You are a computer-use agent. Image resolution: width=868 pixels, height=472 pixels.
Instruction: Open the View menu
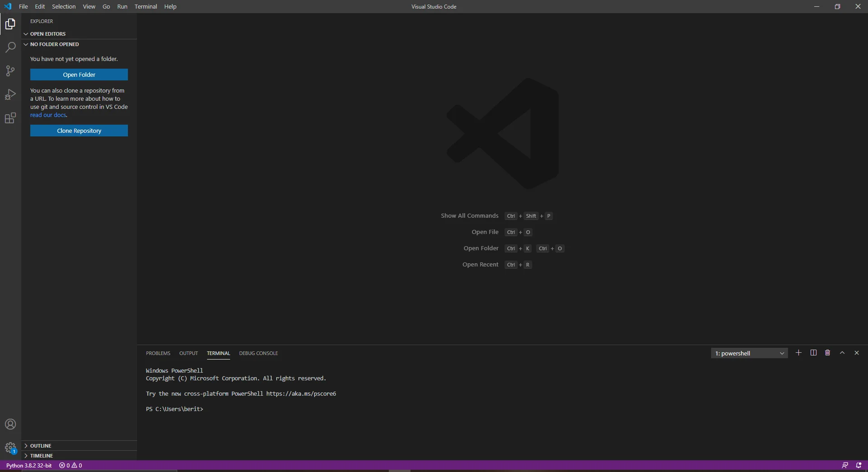point(89,6)
